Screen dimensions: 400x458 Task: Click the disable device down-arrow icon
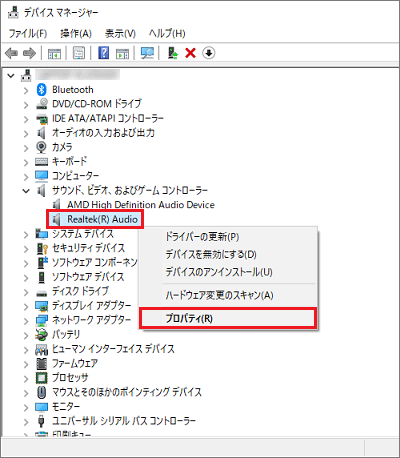(209, 53)
